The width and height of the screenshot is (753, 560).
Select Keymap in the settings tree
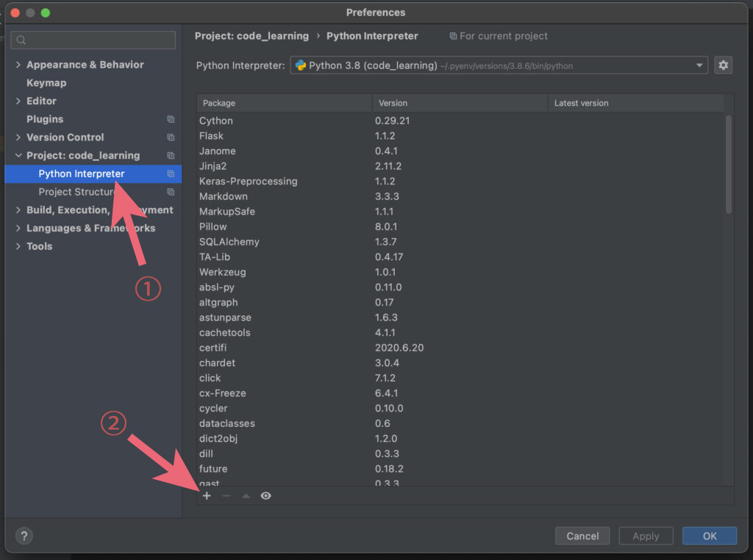46,82
